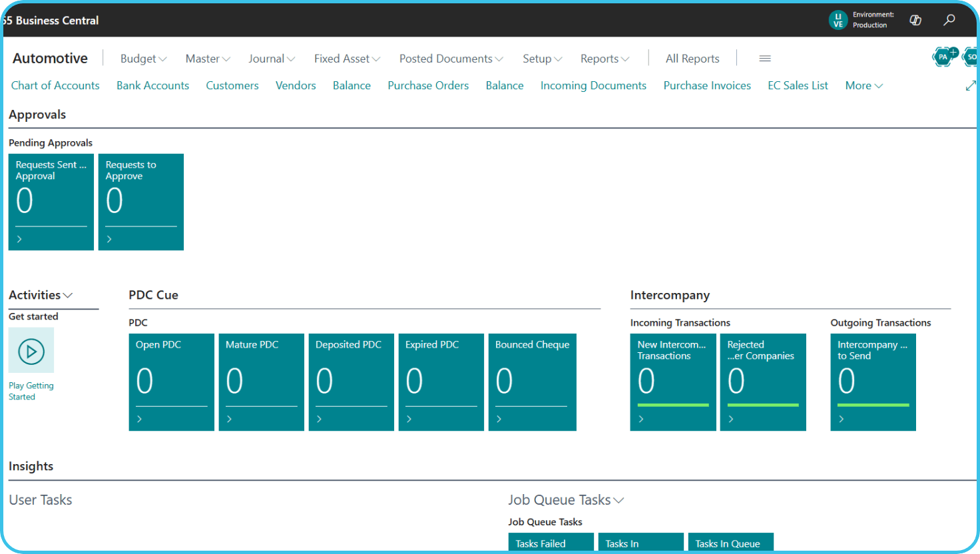980x554 pixels.
Task: Click the PA hexagon avatar icon
Action: pos(943,57)
